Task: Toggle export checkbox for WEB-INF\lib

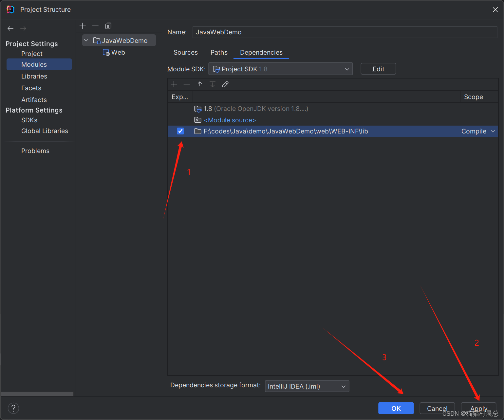Action: [180, 131]
